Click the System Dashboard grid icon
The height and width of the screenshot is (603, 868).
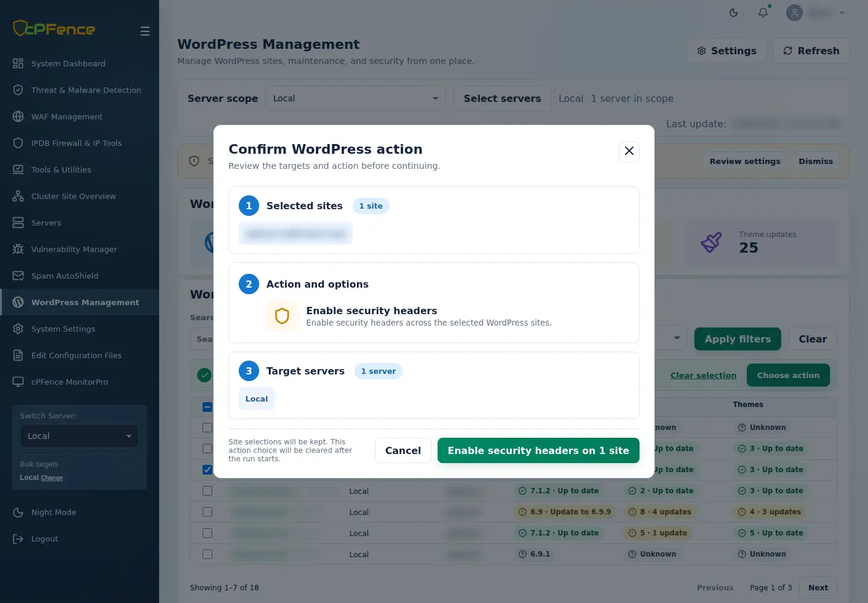click(x=18, y=63)
